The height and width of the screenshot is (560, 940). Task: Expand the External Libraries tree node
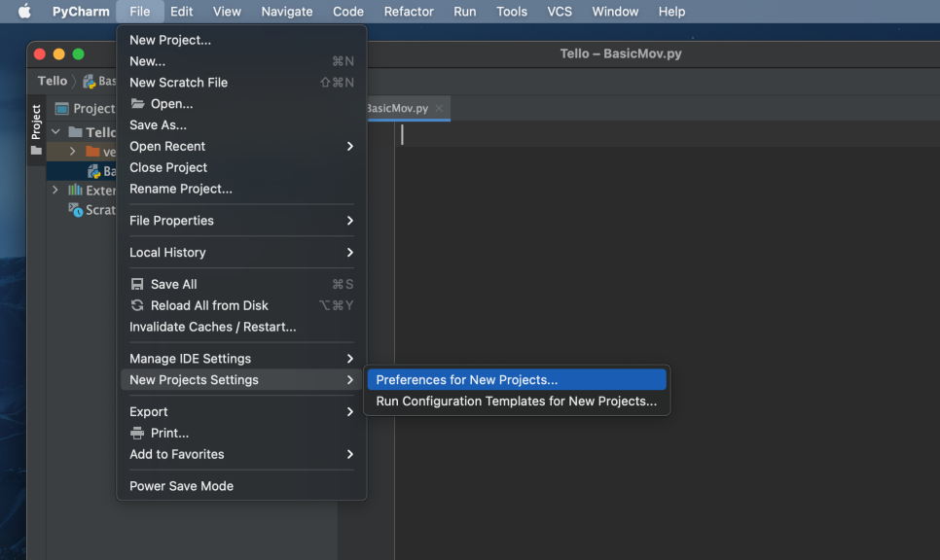click(x=55, y=190)
